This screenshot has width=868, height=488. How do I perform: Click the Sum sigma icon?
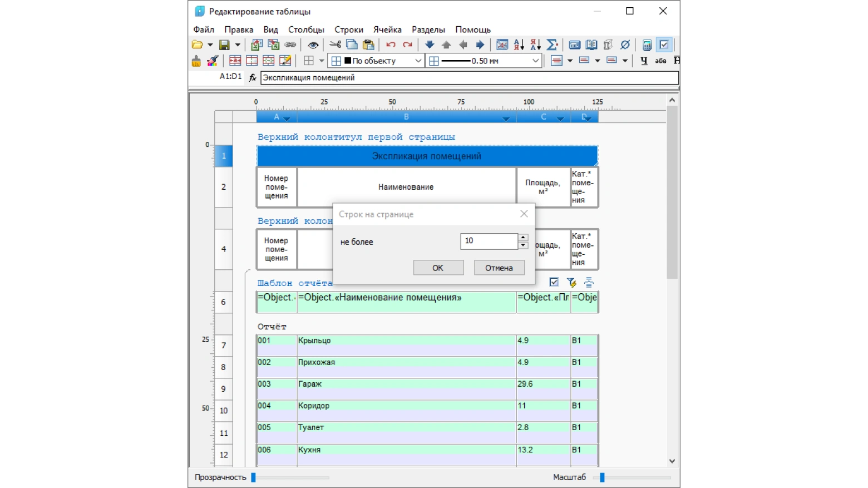tap(552, 45)
